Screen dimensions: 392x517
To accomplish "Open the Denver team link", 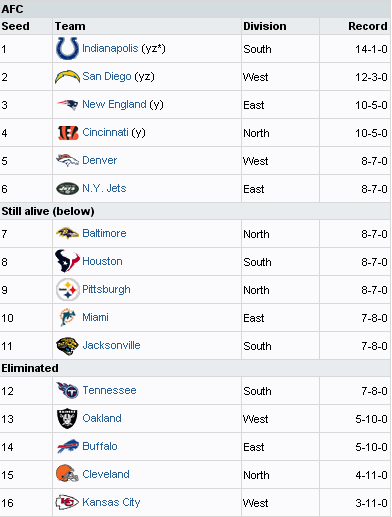I will point(99,160).
